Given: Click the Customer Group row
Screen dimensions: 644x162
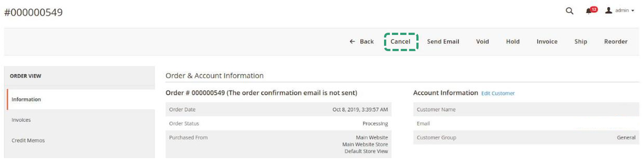Looking at the screenshot, I should 526,138.
